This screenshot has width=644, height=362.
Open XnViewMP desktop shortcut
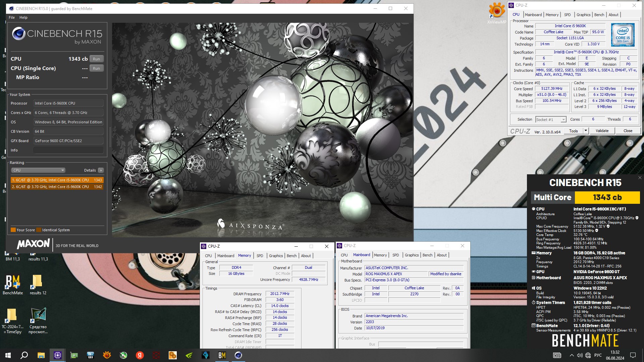(496, 13)
